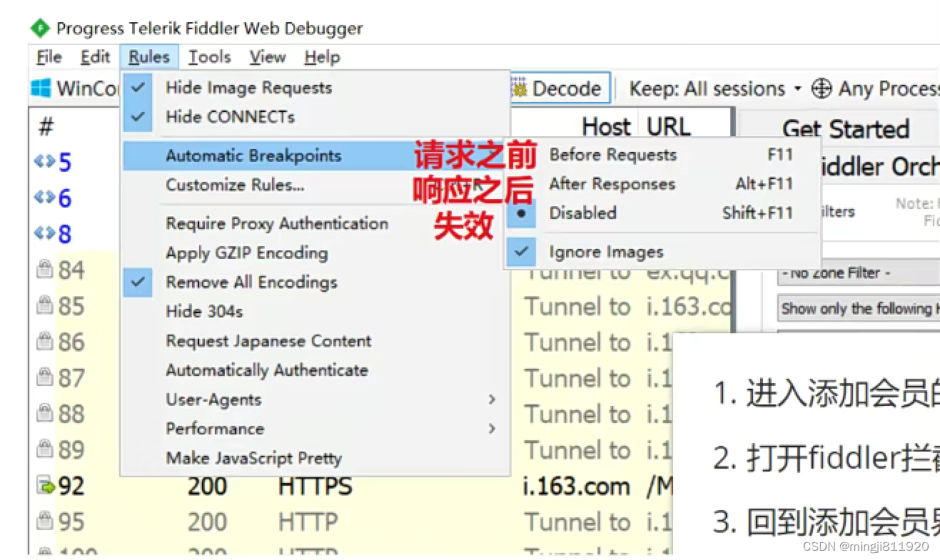Click the URL column header

(669, 127)
